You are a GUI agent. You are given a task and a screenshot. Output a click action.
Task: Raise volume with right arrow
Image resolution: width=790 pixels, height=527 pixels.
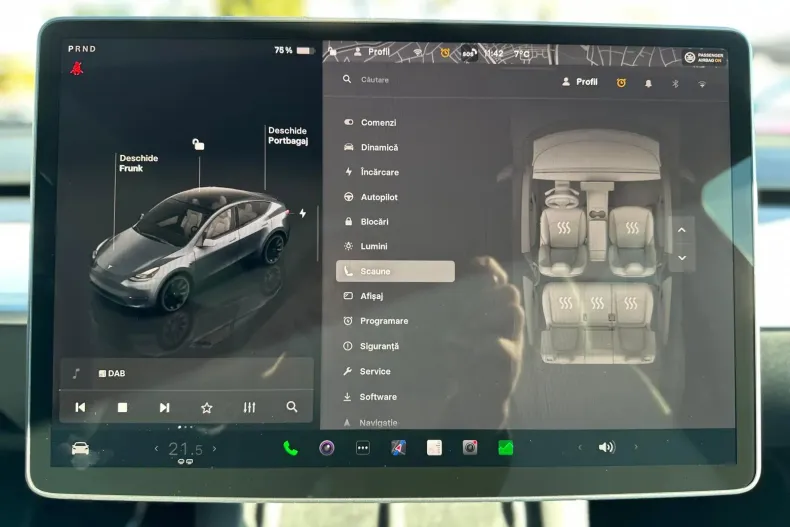coord(636,446)
